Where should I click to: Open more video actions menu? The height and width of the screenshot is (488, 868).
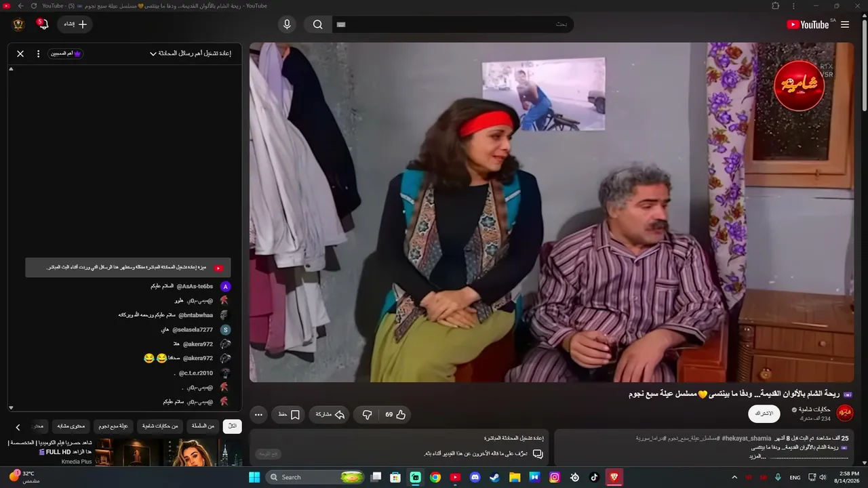click(258, 414)
